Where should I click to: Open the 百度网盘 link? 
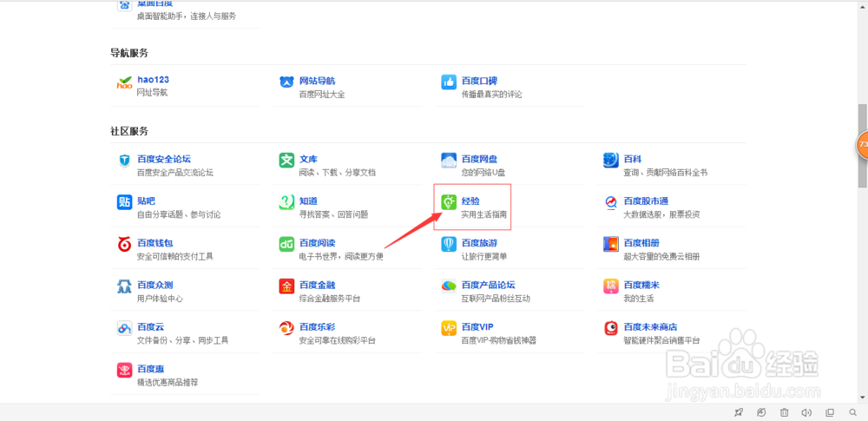[x=479, y=159]
